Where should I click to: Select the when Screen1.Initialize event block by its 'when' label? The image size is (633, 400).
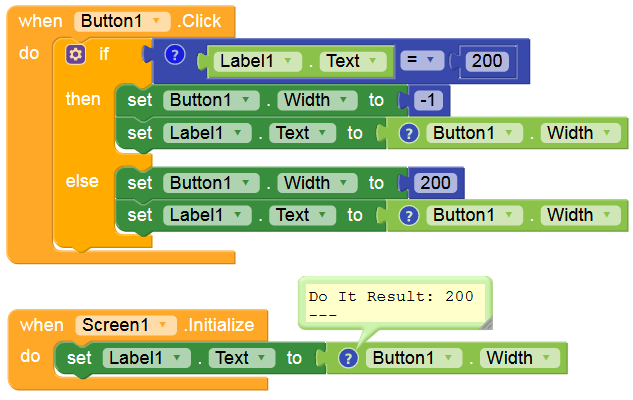[41, 325]
